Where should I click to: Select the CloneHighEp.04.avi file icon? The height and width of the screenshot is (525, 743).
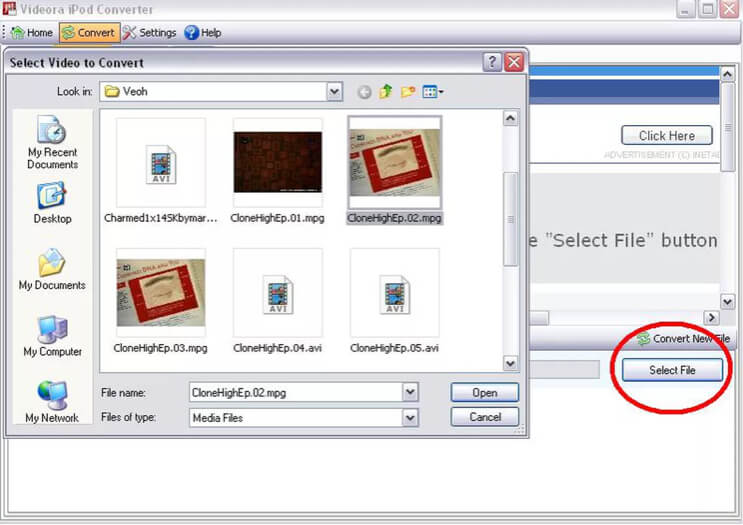pos(278,294)
